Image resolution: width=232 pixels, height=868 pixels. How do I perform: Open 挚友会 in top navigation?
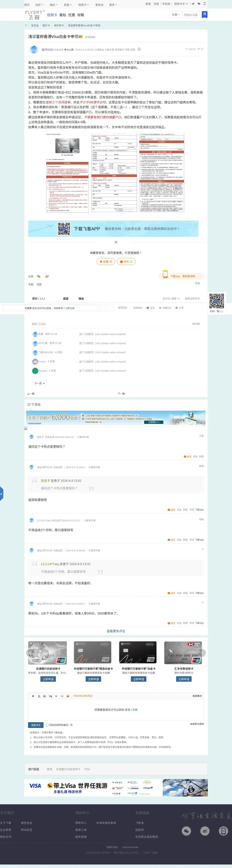99,5
